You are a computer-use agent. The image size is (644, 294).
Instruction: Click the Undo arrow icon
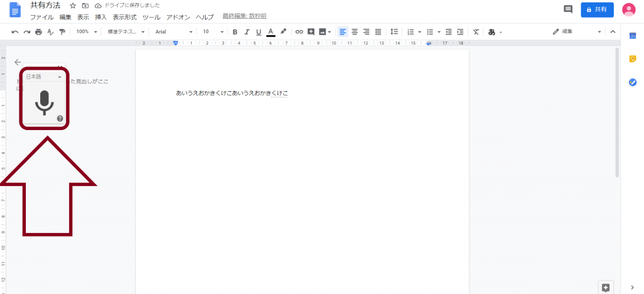click(15, 31)
